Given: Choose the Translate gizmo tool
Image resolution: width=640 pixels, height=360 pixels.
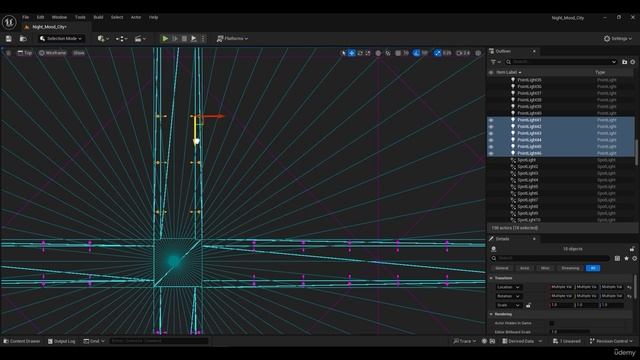Looking at the screenshot, I should coord(352,53).
